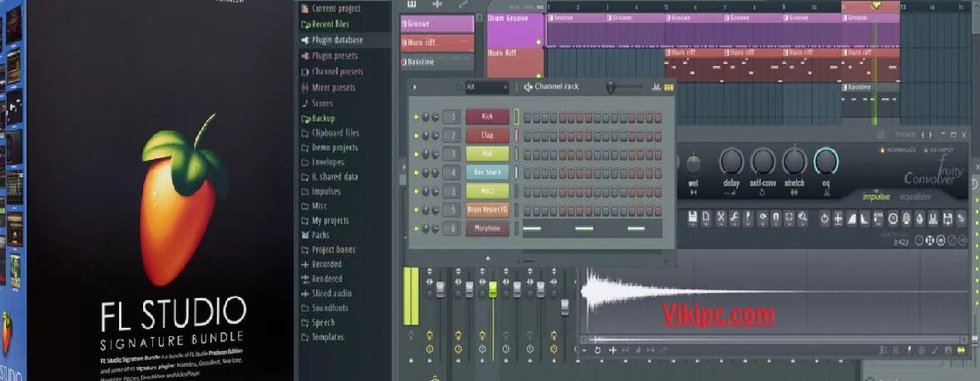Click the Convolver scissors edit icon

tap(720, 218)
